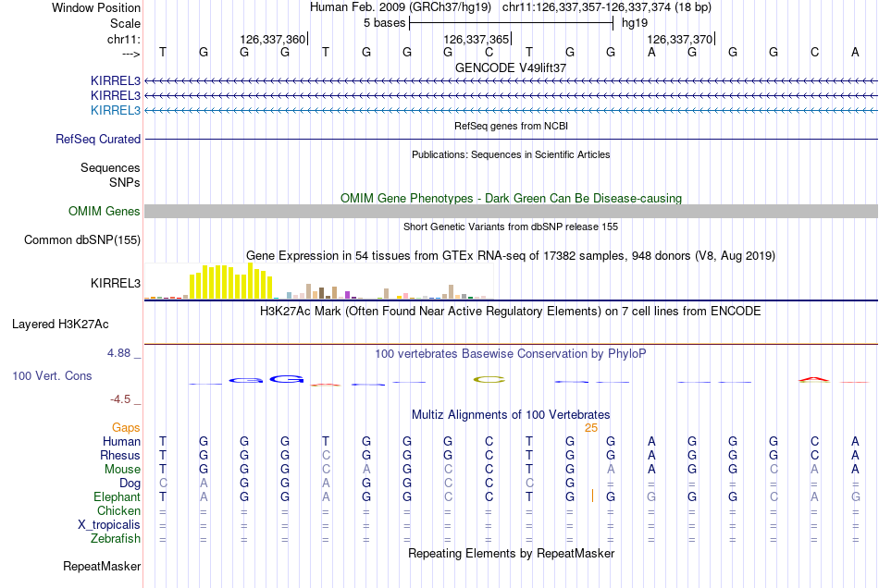Click the SNPs track label
Viewport: 879px width, 588px height.
click(x=125, y=182)
